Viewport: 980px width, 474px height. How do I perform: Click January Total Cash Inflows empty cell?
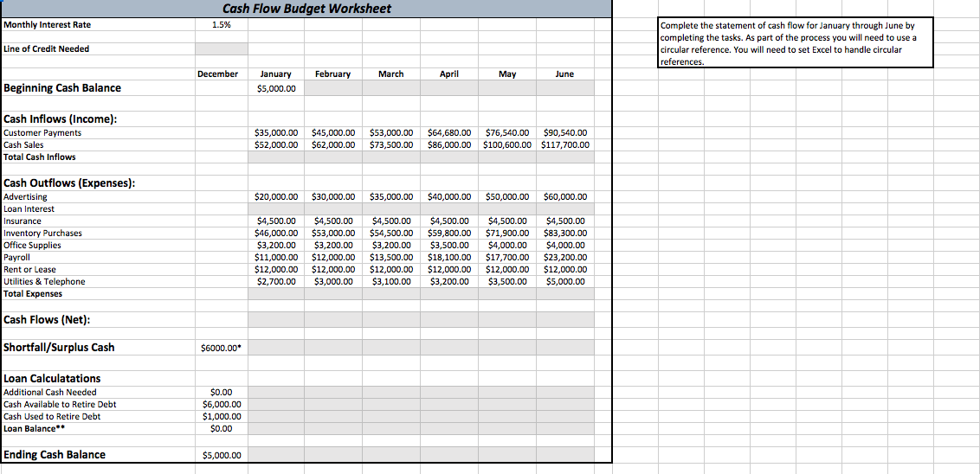click(x=275, y=157)
